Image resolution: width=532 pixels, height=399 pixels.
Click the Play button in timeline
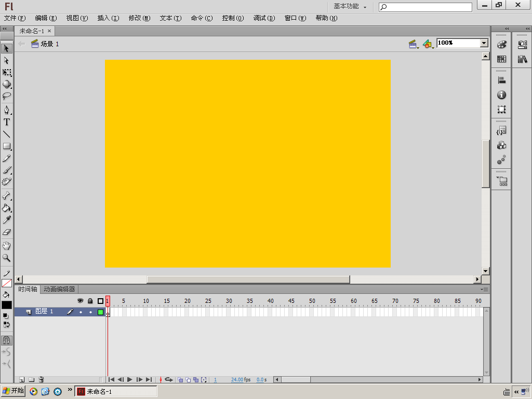point(129,380)
